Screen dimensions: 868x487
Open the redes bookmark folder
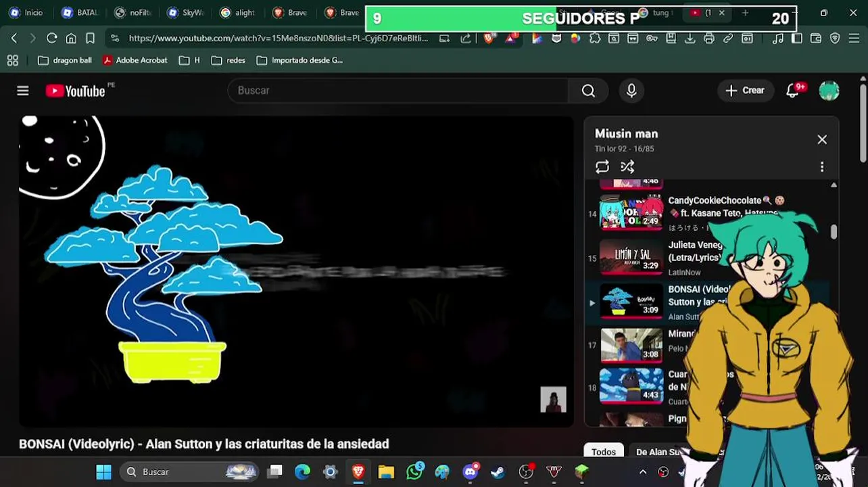pos(228,60)
